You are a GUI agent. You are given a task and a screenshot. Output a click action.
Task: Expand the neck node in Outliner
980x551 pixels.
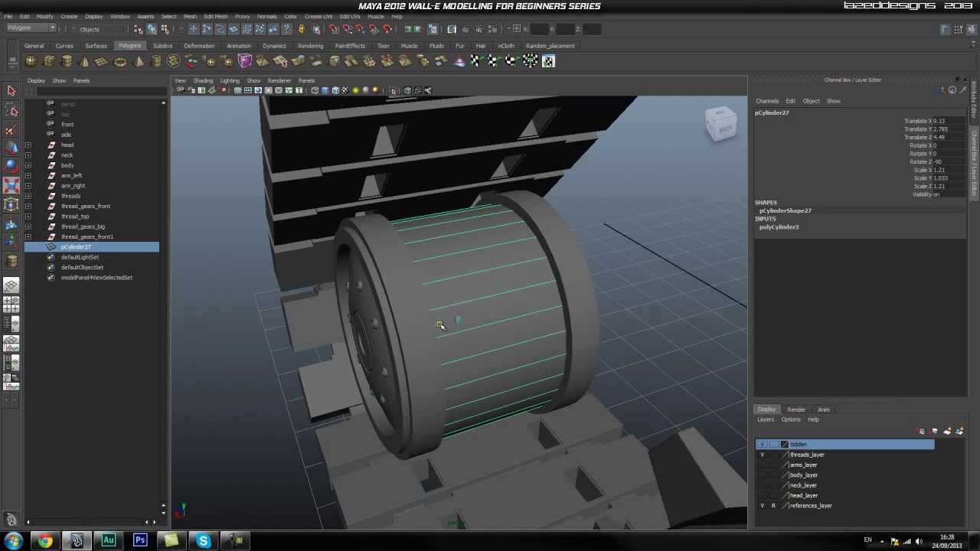pos(28,155)
